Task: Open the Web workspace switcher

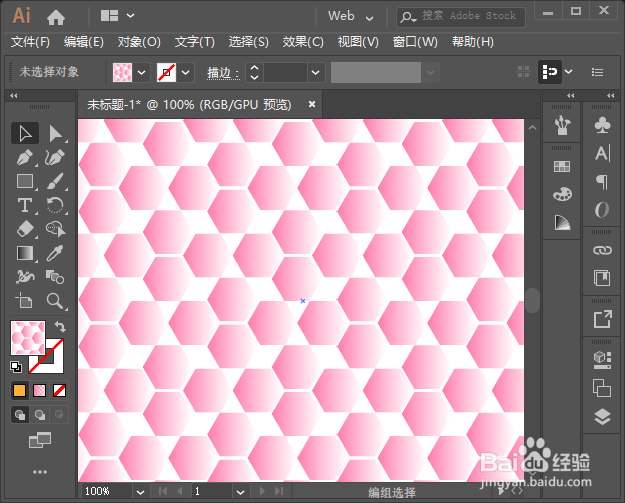Action: 350,16
